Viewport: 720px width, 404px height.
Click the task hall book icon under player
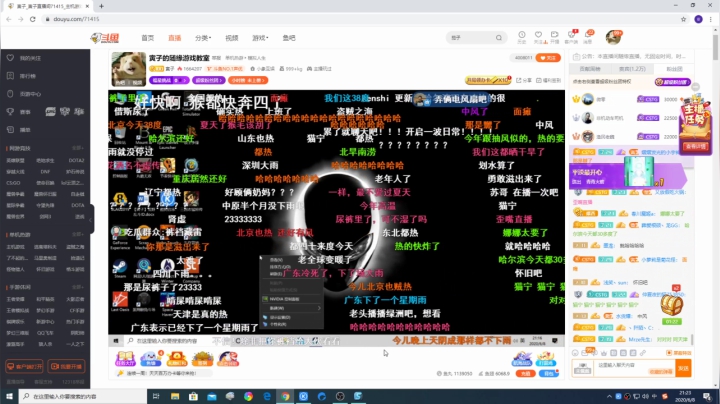pos(125,359)
